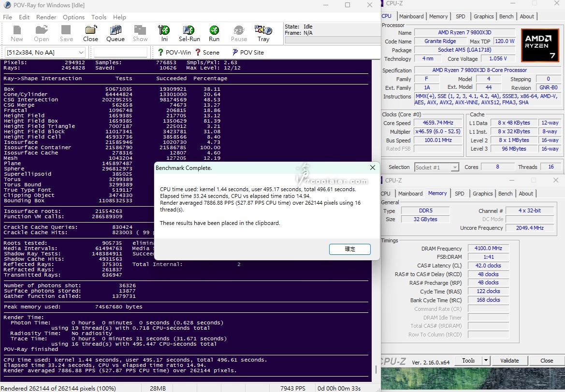This screenshot has height=392, width=565.
Task: Click the 7943 PPS status bar entry
Action: pyautogui.click(x=292, y=389)
